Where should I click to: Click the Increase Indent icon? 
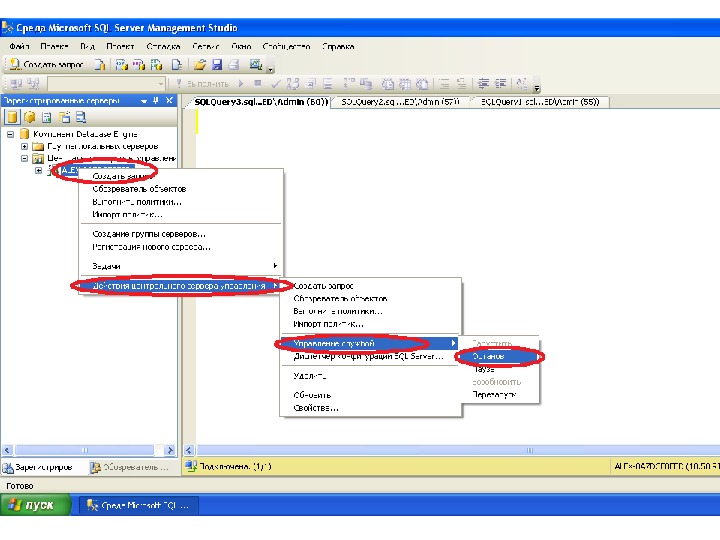click(x=500, y=84)
